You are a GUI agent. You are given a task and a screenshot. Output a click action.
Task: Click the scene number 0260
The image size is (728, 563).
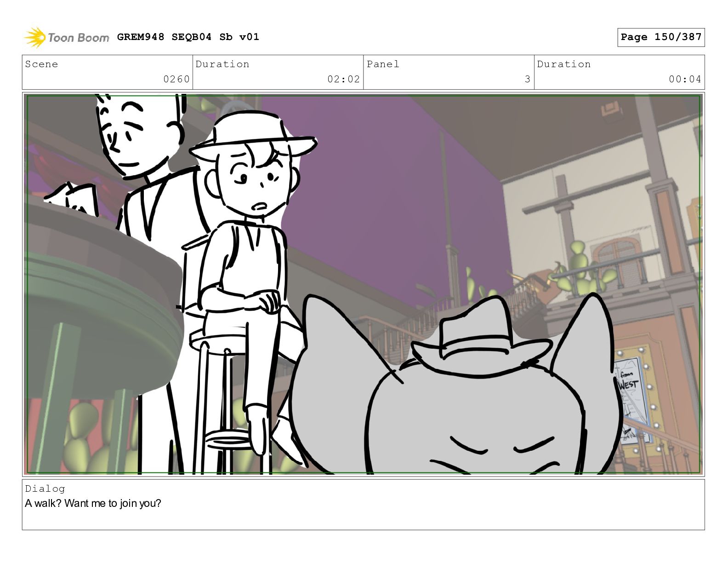click(176, 79)
